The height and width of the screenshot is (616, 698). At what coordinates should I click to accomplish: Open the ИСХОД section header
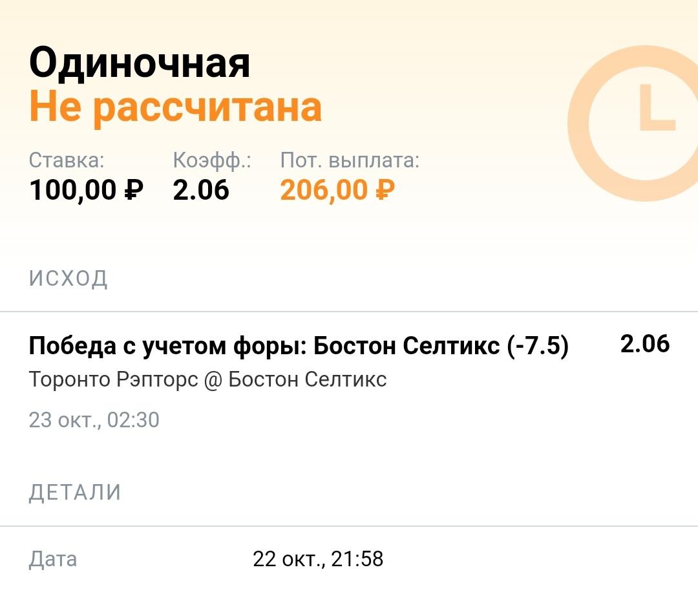(68, 279)
